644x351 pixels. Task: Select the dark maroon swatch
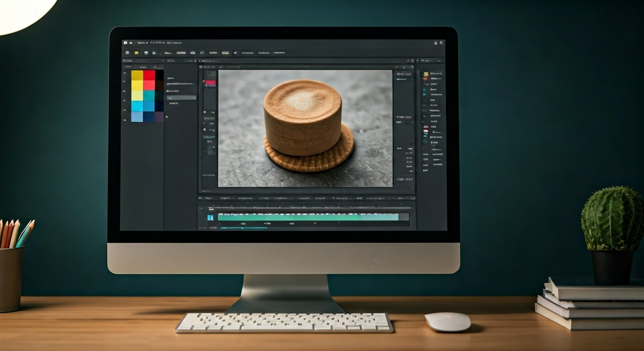tap(159, 85)
